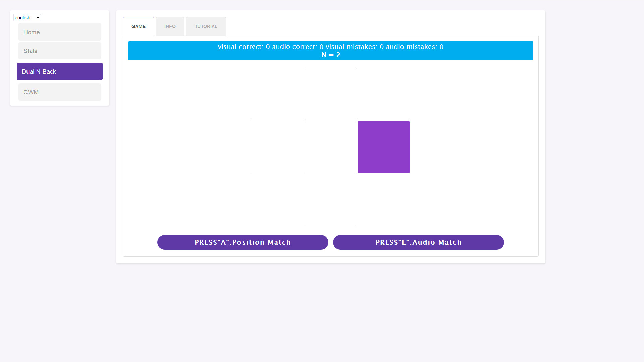Click the blue score status banner

coord(330,51)
